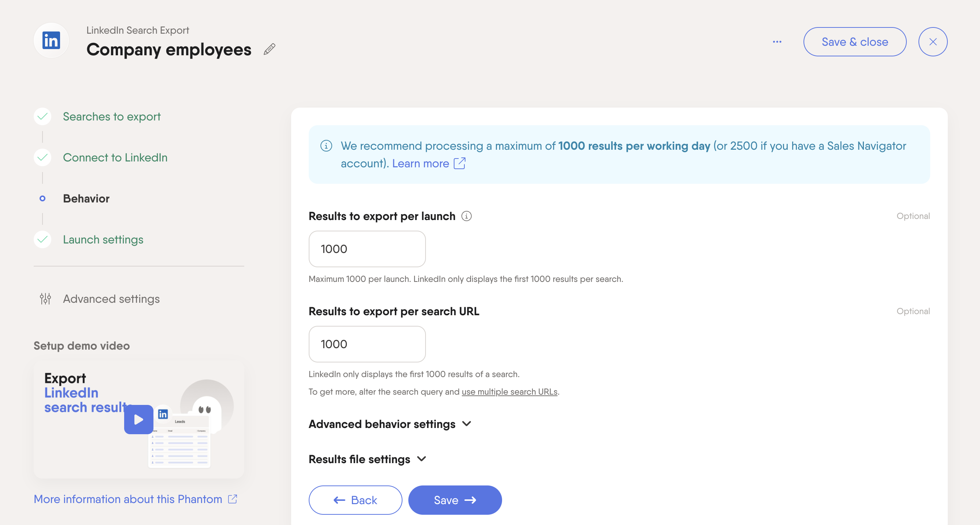
Task: Open Advanced settings in sidebar
Action: 111,299
